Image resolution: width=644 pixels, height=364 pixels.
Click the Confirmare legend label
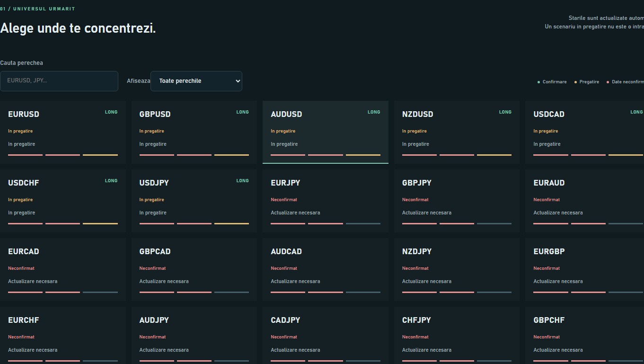555,82
